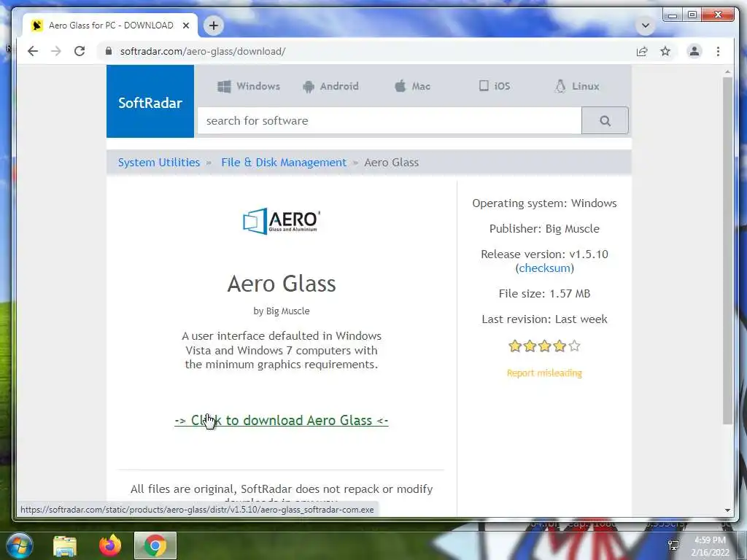
Task: Expand the tab search chevron
Action: 645,26
